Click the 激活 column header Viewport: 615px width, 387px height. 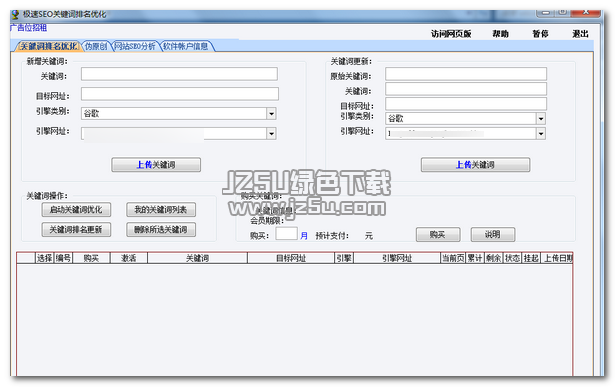tap(129, 258)
